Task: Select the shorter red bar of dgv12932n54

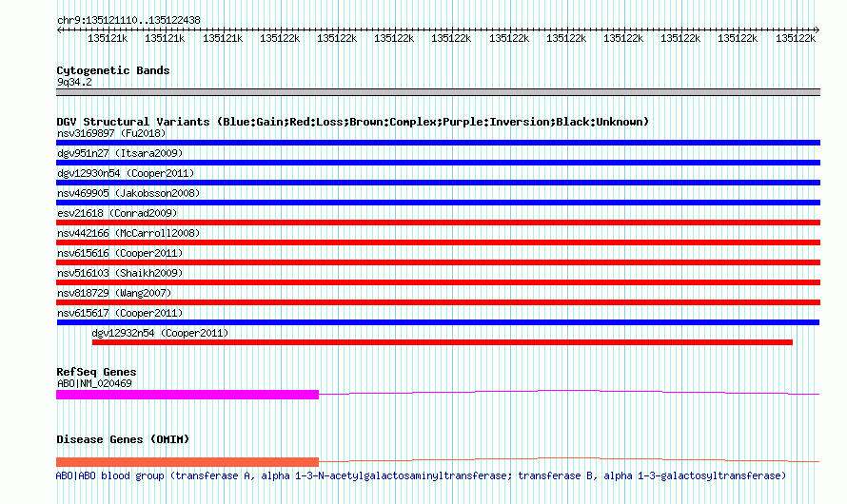Action: point(443,342)
